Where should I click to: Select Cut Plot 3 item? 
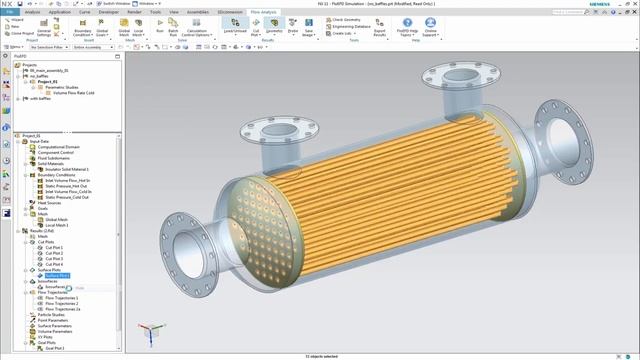pyautogui.click(x=54, y=259)
